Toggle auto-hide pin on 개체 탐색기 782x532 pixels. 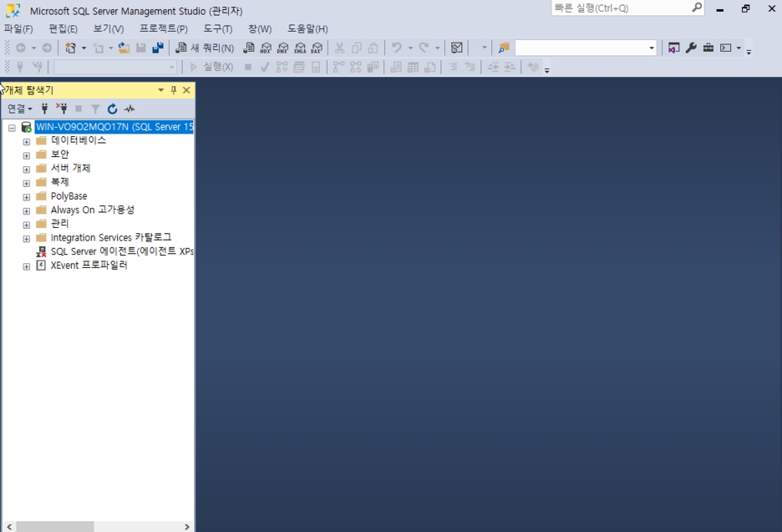click(x=174, y=90)
